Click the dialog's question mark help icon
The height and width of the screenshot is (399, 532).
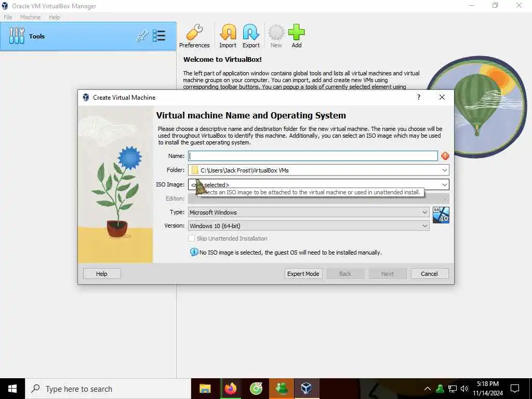419,97
